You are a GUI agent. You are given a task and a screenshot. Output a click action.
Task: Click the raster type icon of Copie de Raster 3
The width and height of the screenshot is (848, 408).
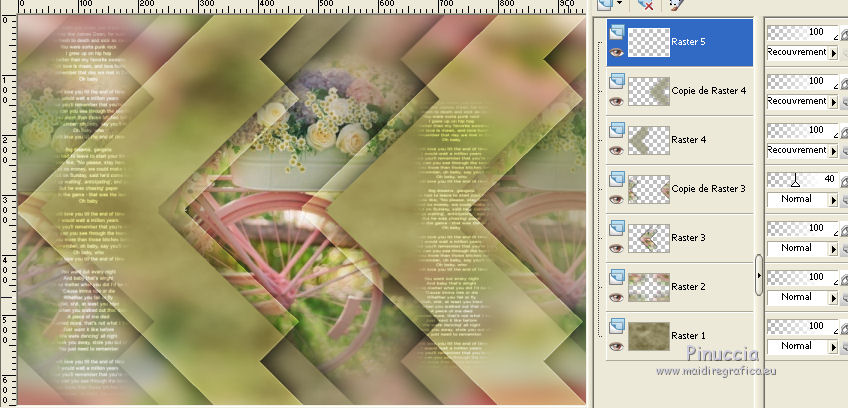point(617,179)
